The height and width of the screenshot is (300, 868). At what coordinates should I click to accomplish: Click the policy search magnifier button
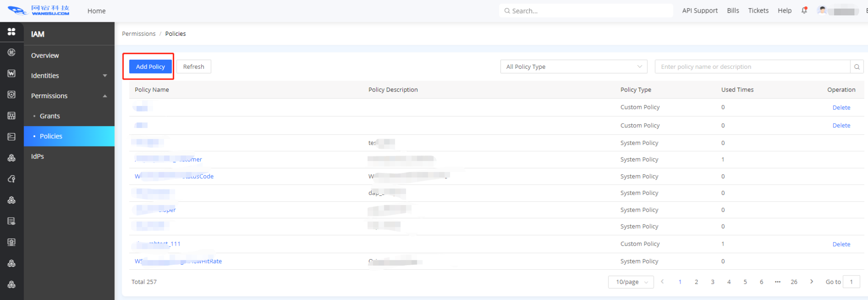[857, 67]
